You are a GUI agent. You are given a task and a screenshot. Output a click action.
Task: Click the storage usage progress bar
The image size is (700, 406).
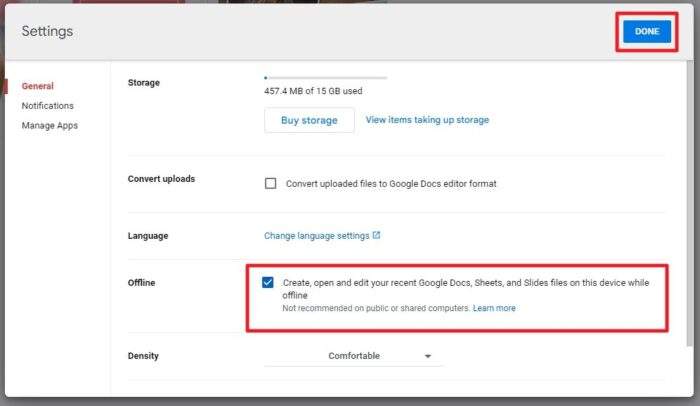point(325,78)
